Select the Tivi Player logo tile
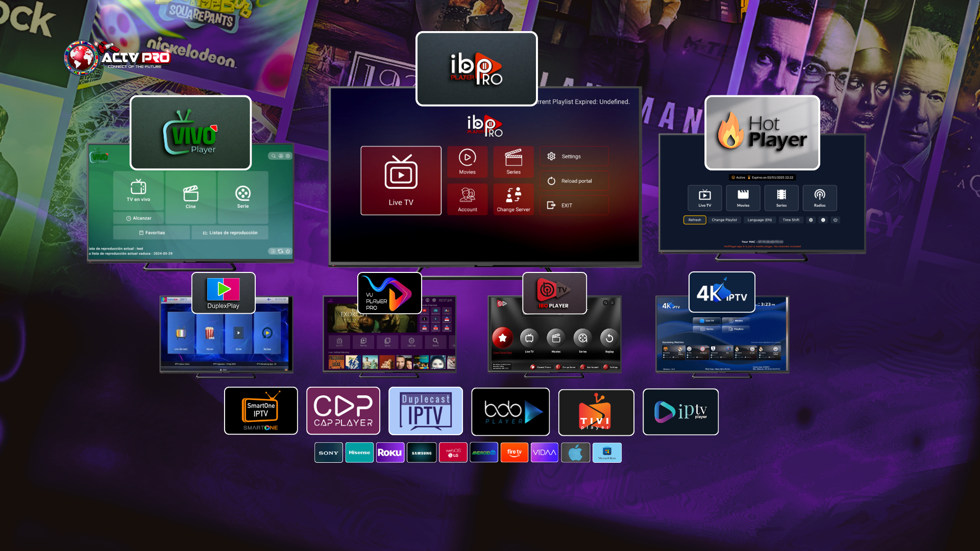The height and width of the screenshot is (551, 980). [x=596, y=412]
